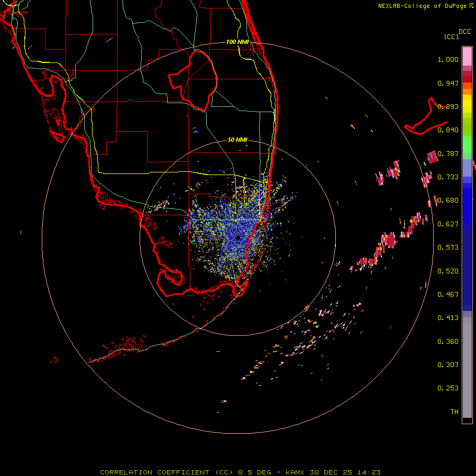Image resolution: width=476 pixels, height=476 pixels.
Task: Select the 0.253 scale value
Action: coord(448,388)
